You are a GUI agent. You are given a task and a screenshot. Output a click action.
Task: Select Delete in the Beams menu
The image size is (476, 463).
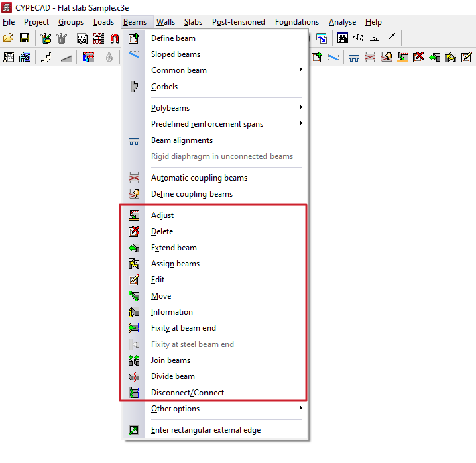[x=215, y=232]
